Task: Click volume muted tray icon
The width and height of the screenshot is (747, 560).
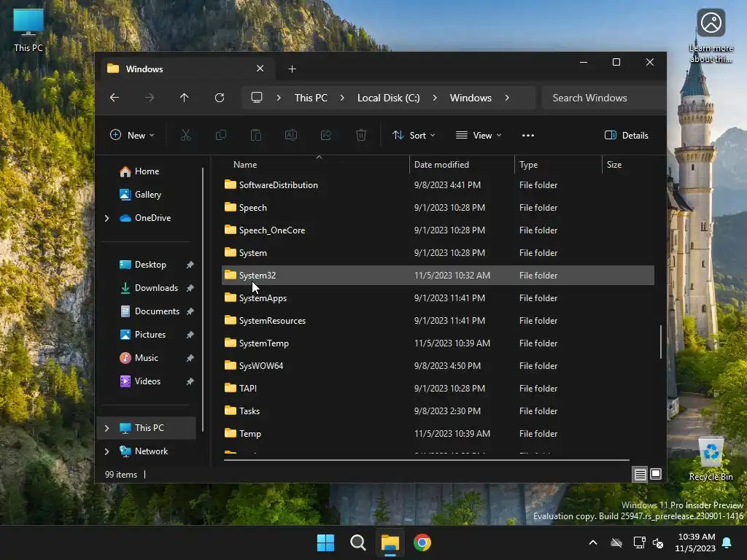Action: click(x=658, y=542)
